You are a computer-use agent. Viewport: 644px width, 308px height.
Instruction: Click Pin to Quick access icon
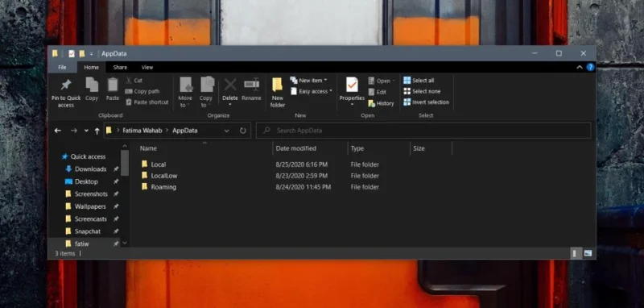click(x=66, y=85)
